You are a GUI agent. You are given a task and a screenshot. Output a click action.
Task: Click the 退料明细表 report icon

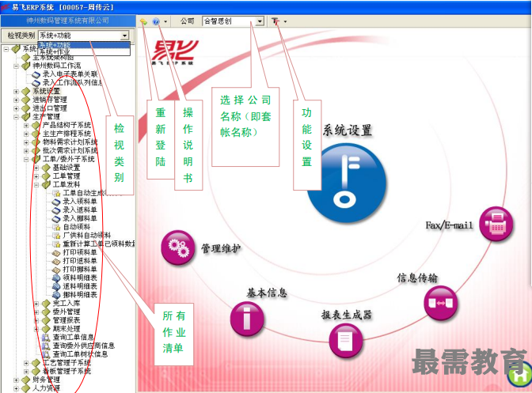click(x=56, y=286)
